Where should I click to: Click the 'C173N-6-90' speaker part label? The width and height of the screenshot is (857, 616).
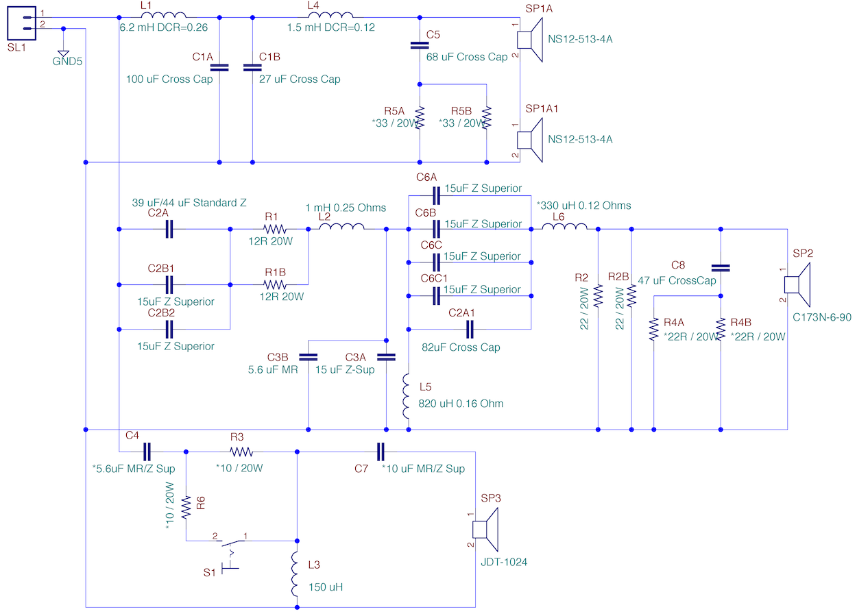(822, 317)
